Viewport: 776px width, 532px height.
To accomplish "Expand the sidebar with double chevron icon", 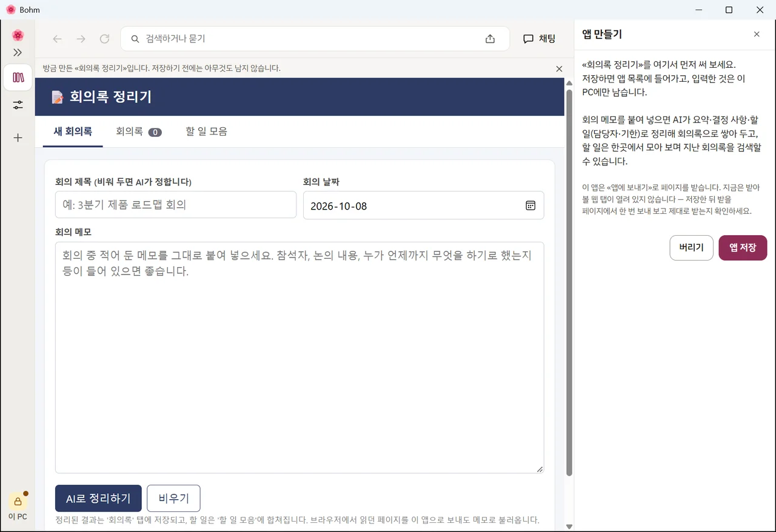I will [x=18, y=53].
